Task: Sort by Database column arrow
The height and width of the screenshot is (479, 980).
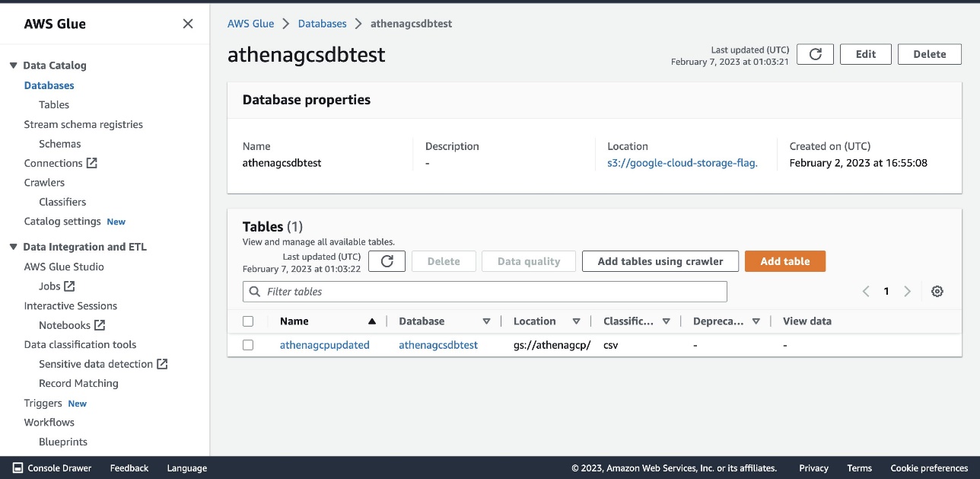Action: [486, 321]
